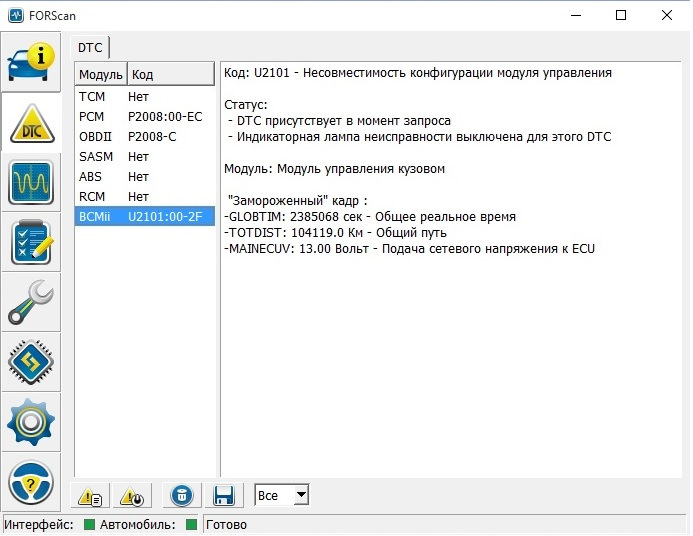Switch to the DTC tab
693x536 pixels.
click(90, 47)
